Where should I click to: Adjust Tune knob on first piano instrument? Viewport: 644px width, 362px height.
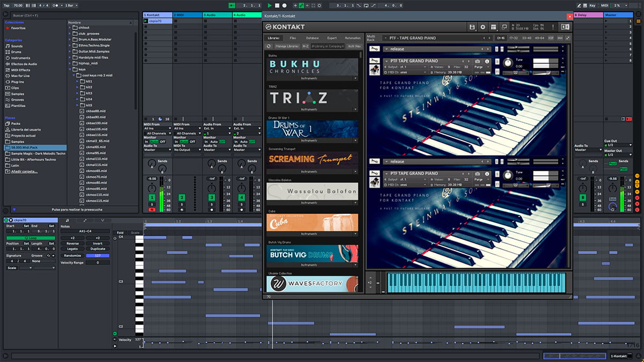coord(508,63)
